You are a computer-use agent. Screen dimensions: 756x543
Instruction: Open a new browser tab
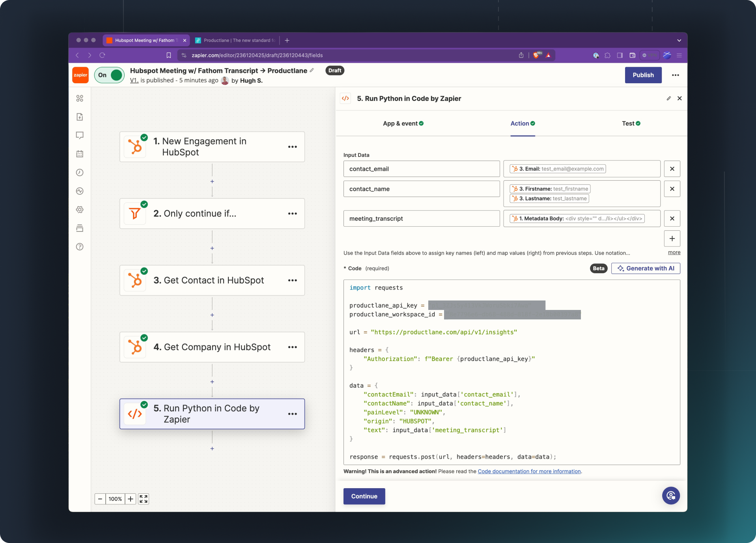(287, 40)
